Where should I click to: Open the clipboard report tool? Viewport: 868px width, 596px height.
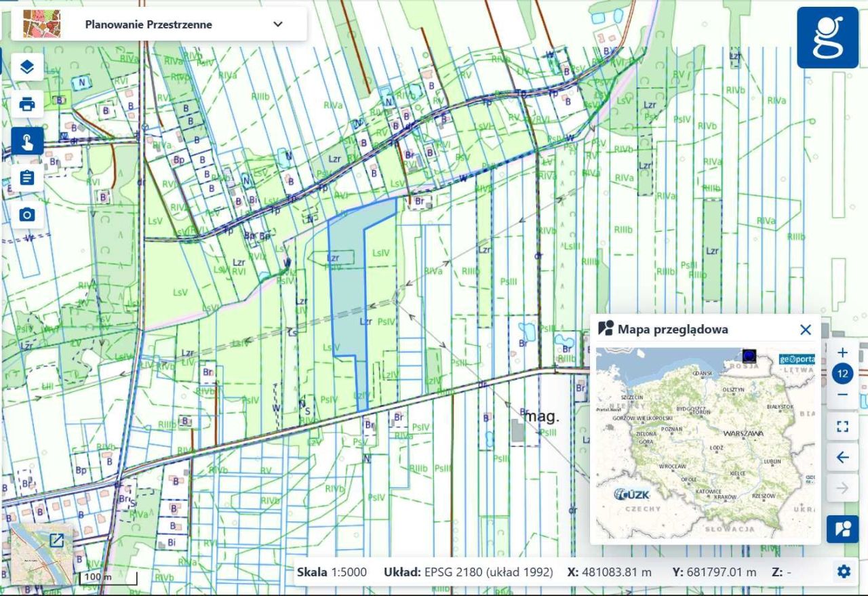point(27,178)
